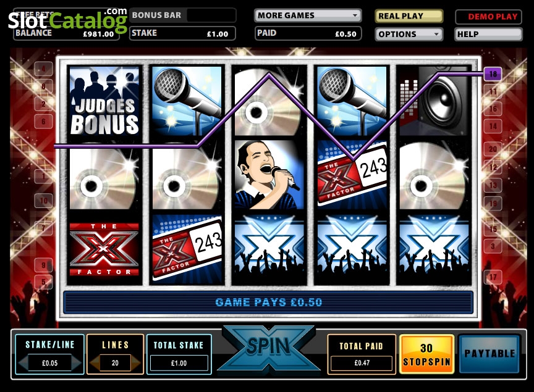Increase number of lines with right arrow
534x392 pixels.
click(x=135, y=363)
